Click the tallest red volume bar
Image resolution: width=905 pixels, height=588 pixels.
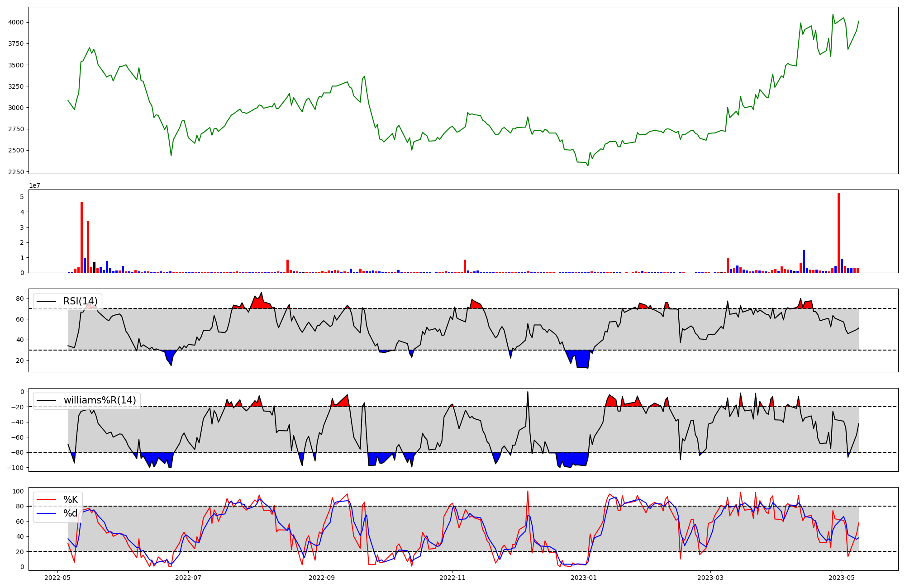[838, 233]
